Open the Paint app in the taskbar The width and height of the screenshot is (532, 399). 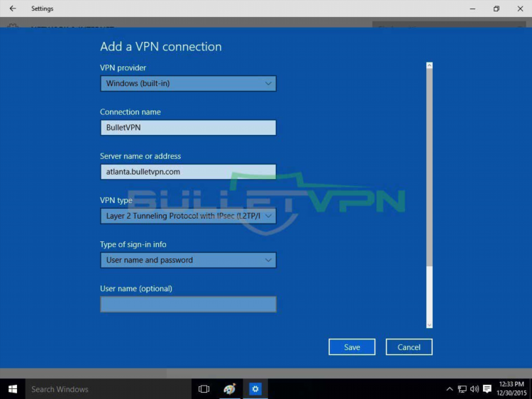230,389
